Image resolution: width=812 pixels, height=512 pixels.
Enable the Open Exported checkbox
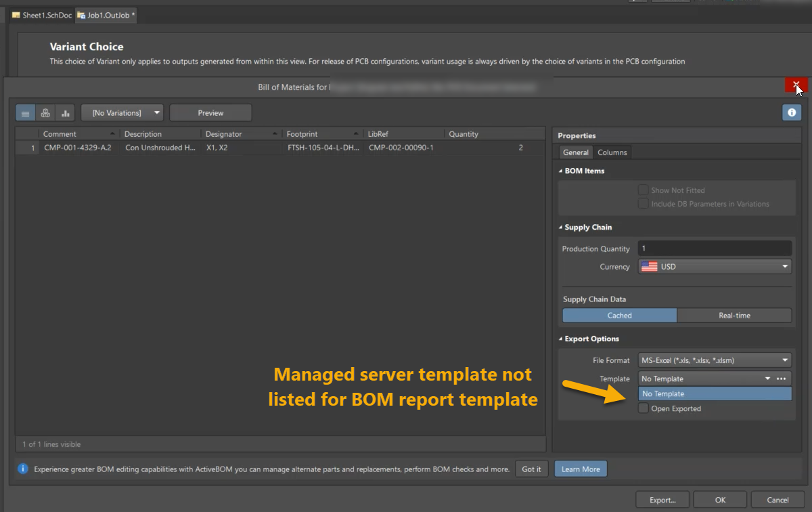coord(643,408)
